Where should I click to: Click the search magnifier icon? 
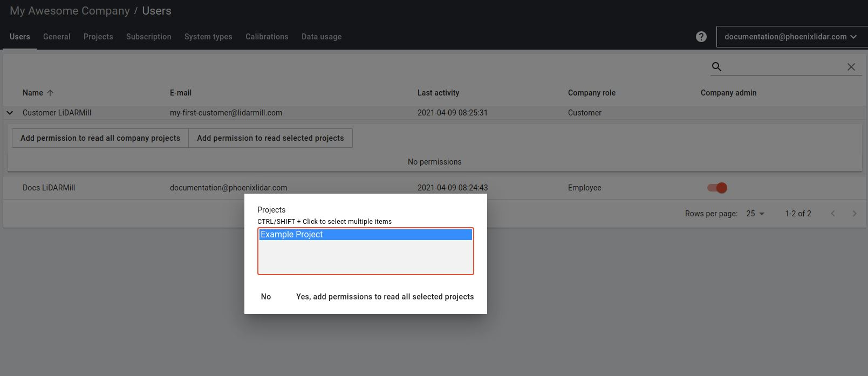pos(716,67)
